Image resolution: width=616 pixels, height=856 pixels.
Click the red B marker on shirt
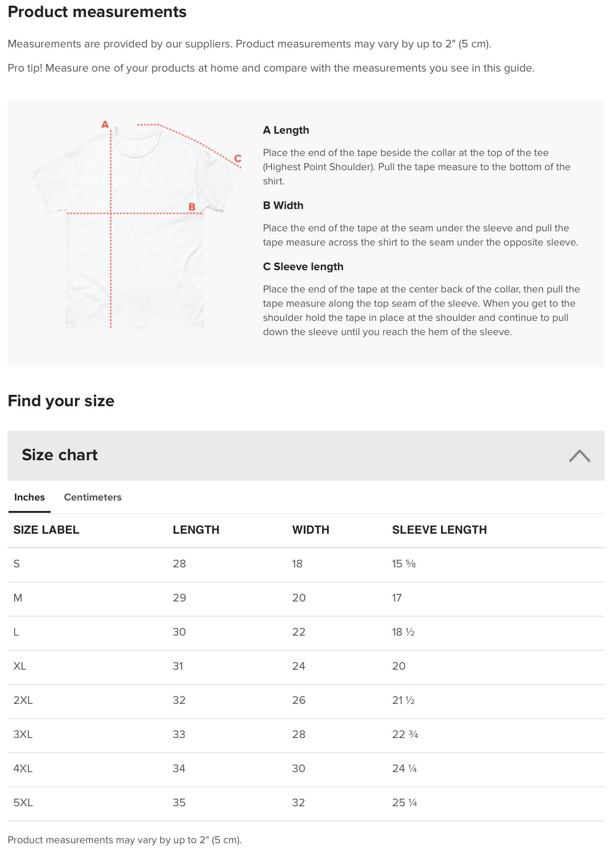(192, 207)
